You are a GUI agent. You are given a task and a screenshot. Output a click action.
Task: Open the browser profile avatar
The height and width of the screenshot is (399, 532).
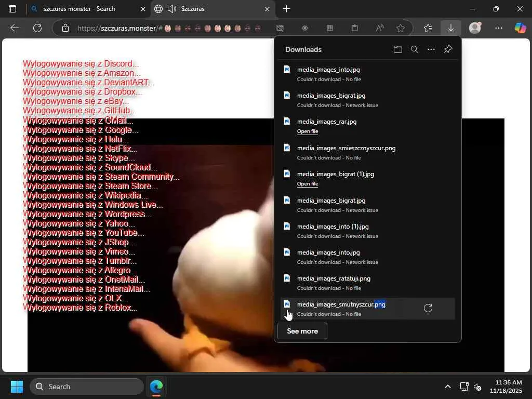475,28
